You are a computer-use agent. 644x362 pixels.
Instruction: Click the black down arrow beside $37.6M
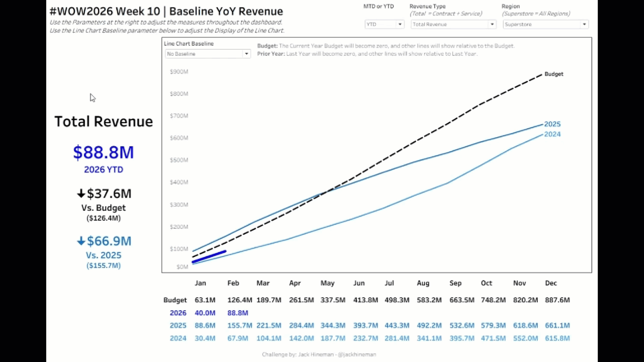pyautogui.click(x=81, y=194)
